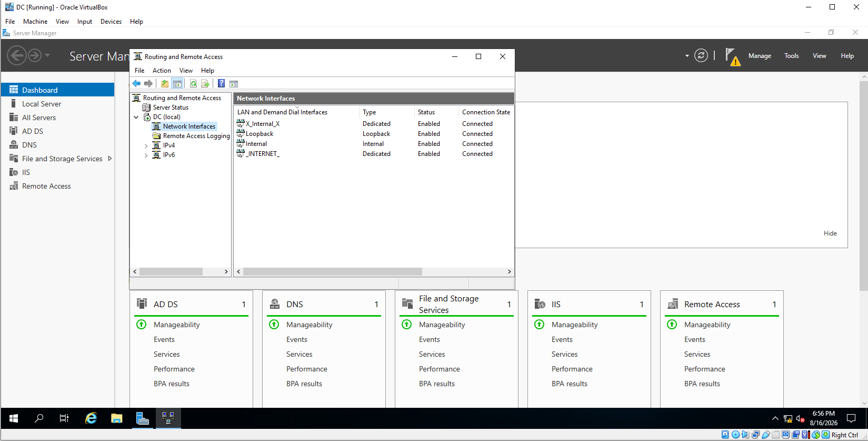The image size is (868, 441).
Task: Open navigation history dropdown beside forward arrow
Action: pos(47,55)
